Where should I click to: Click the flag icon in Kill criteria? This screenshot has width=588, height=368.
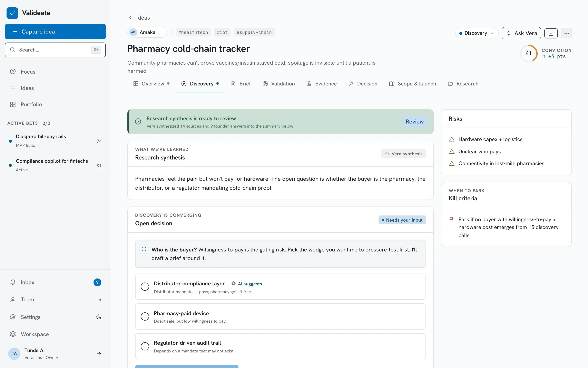(451, 219)
